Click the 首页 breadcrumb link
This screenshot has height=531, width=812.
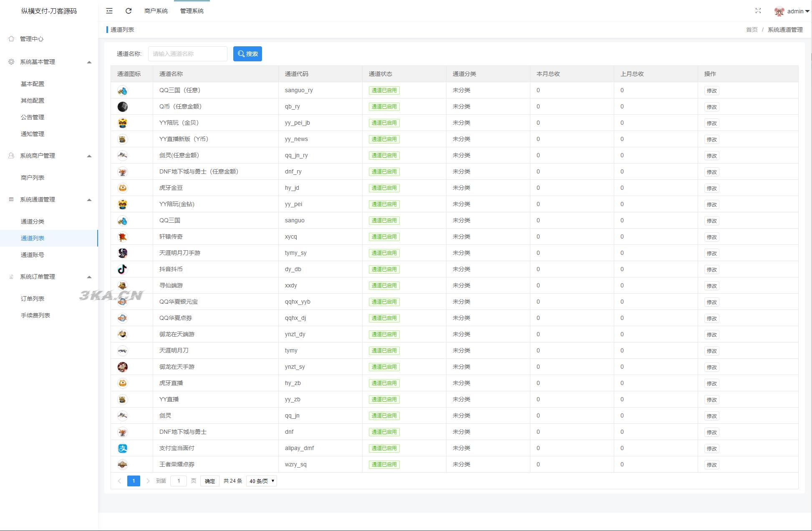coord(751,30)
